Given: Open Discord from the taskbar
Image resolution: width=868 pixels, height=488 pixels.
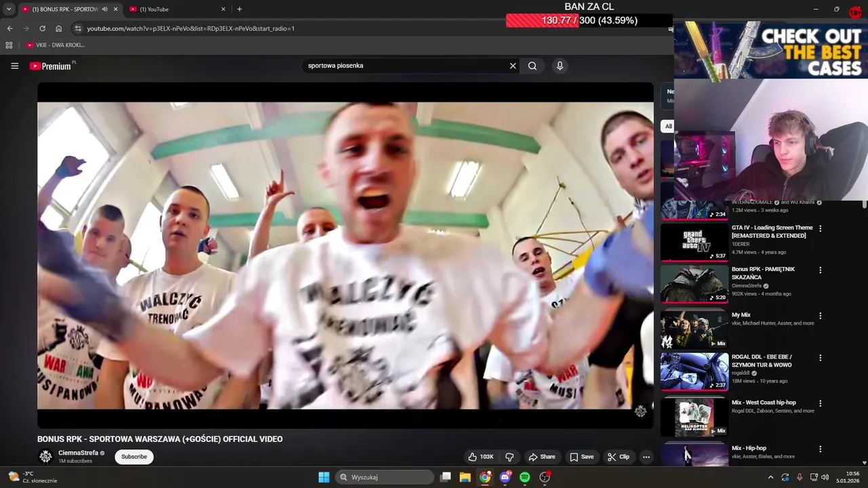Looking at the screenshot, I should coord(505,477).
